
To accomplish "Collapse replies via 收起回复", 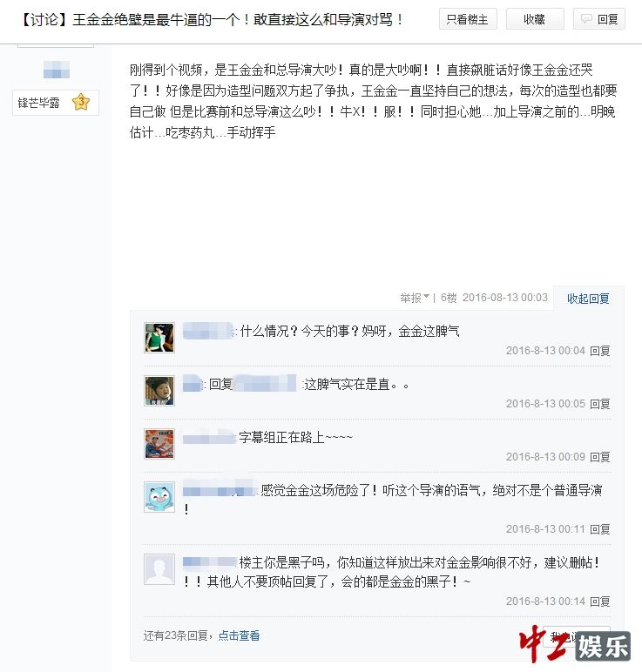I will coord(588,299).
